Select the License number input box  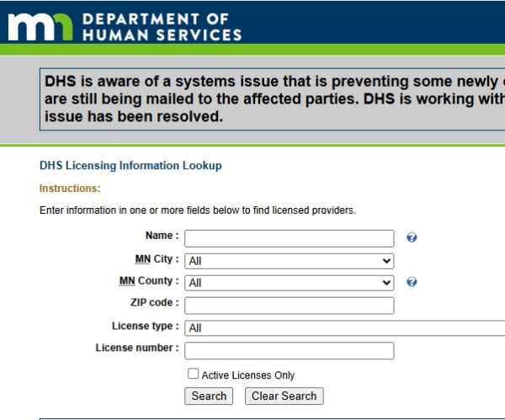pos(289,350)
